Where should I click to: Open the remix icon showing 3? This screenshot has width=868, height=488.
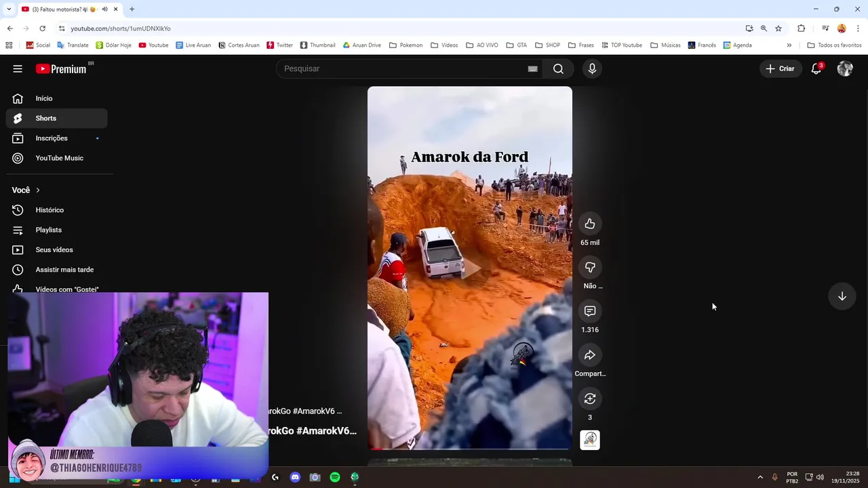(590, 399)
